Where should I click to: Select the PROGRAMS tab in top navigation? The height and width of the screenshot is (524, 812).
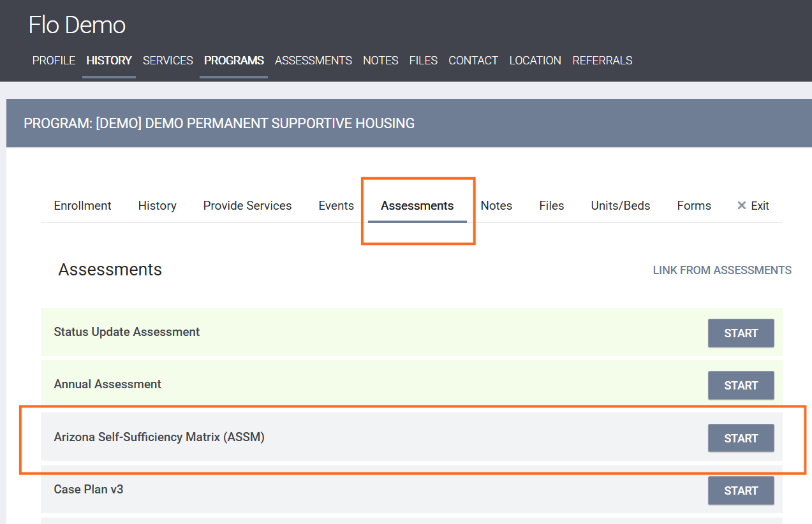point(234,61)
